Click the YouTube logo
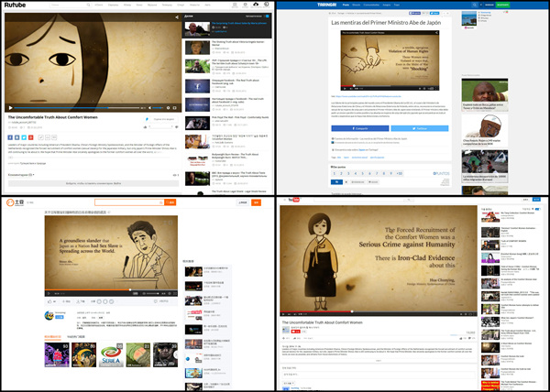Image resolution: width=550 pixels, height=392 pixels. 294,200
